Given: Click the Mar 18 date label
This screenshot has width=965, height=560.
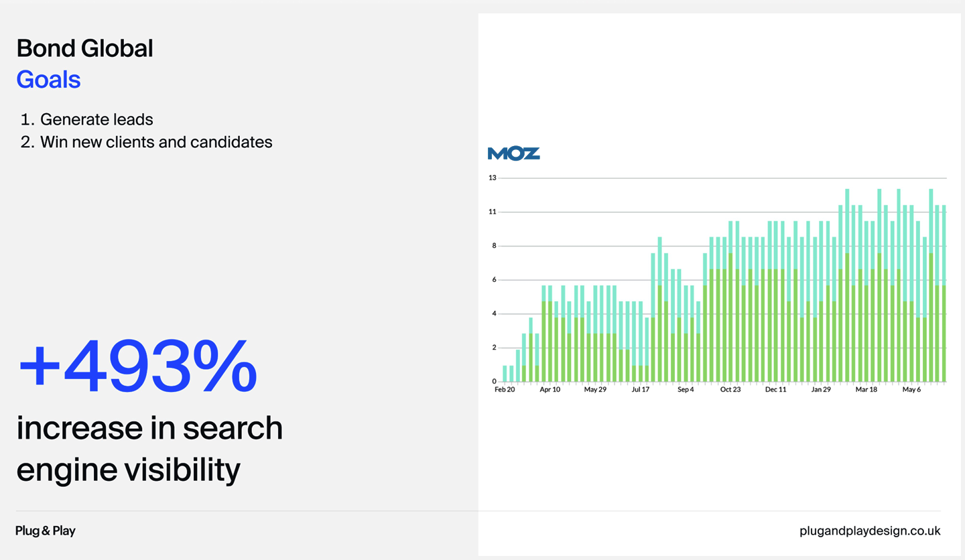Looking at the screenshot, I should coord(866,389).
